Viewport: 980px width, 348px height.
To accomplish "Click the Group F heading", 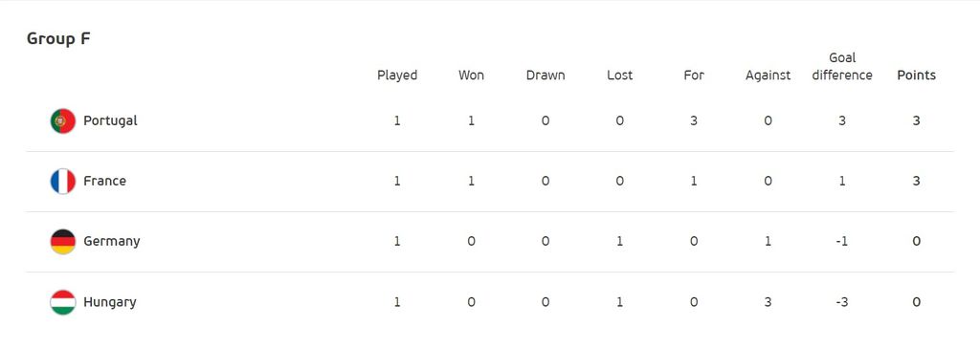I will point(58,39).
